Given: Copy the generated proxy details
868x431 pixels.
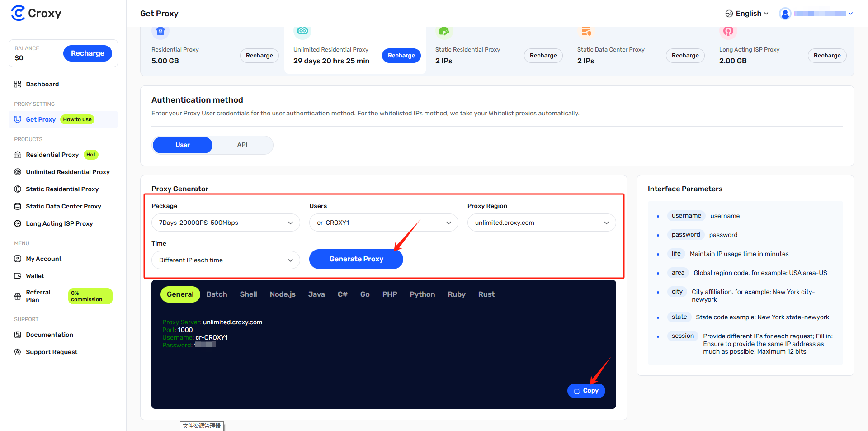Looking at the screenshot, I should coord(586,391).
